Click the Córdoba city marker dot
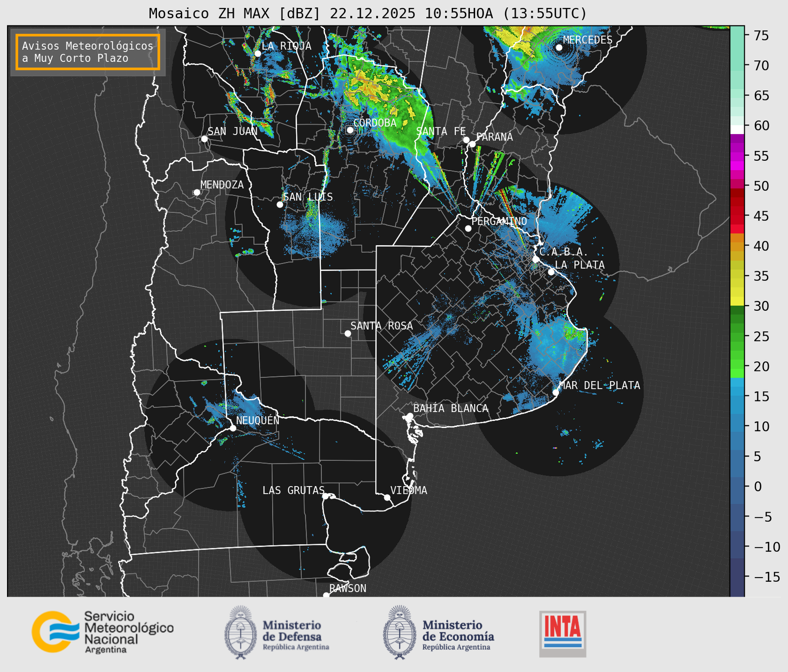This screenshot has width=788, height=672. (x=350, y=130)
